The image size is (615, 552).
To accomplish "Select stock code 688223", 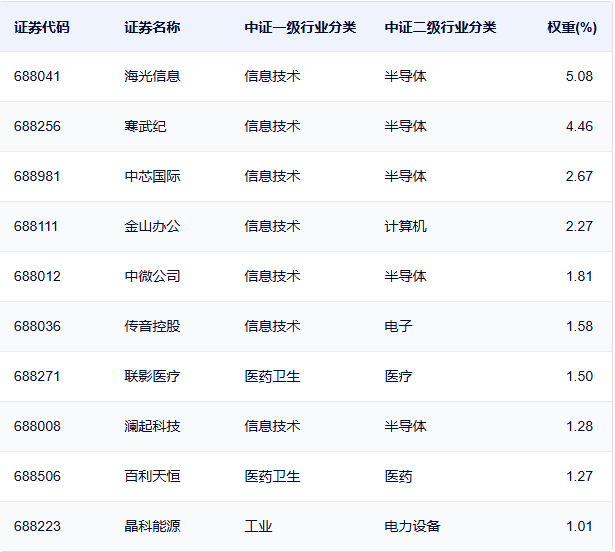I will 37,526.
